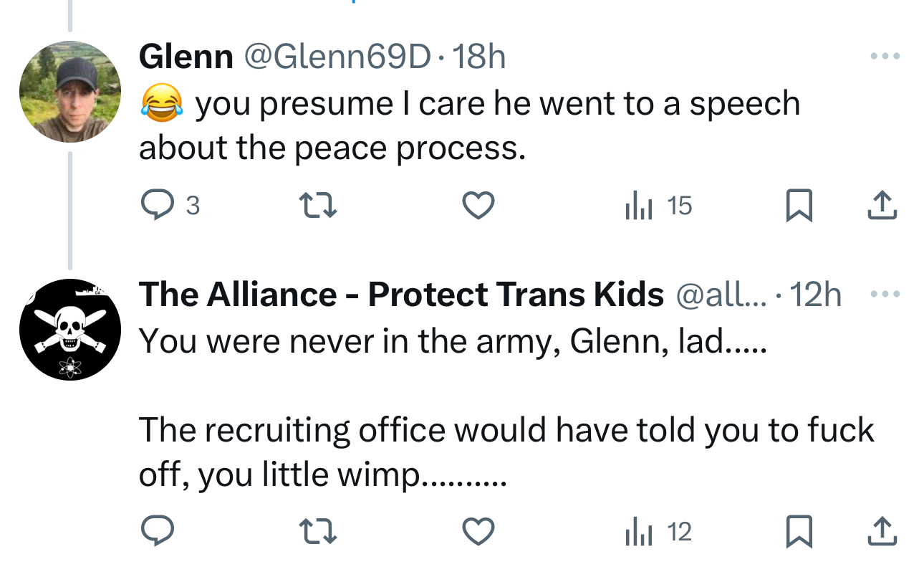Screen dimensions: 924x572
Task: Open The Alliance's skull avatar
Action: click(69, 330)
